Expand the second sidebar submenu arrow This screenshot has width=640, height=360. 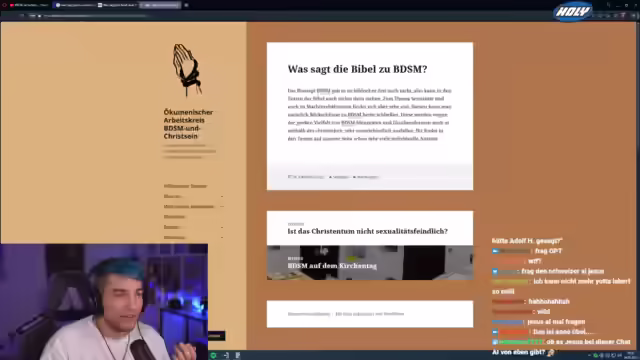222,207
